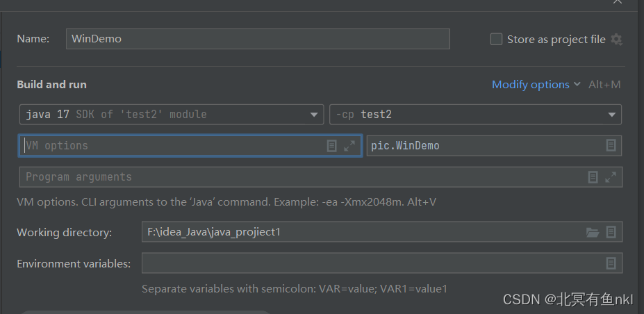
Task: Click the Name field containing WinDemo
Action: tap(258, 39)
